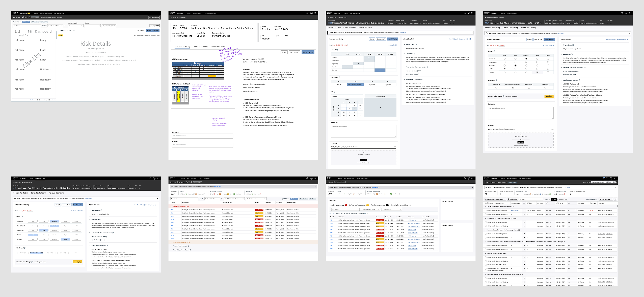Open the app grid in Kevin dashboard header

click(614, 178)
